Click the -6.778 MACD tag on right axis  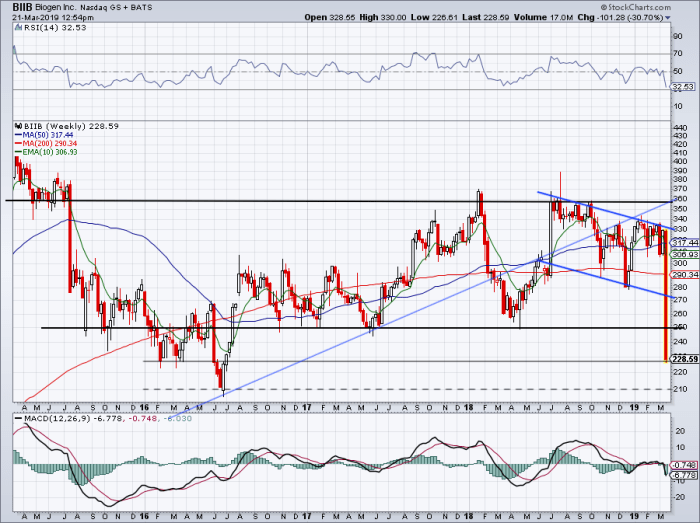point(683,474)
